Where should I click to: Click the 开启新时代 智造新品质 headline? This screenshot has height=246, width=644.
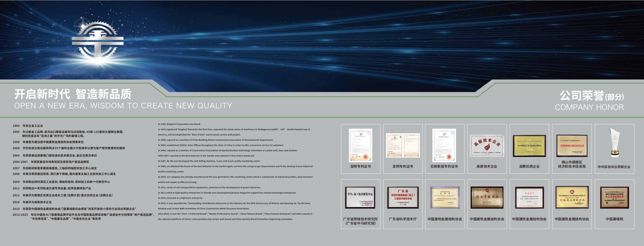click(73, 94)
